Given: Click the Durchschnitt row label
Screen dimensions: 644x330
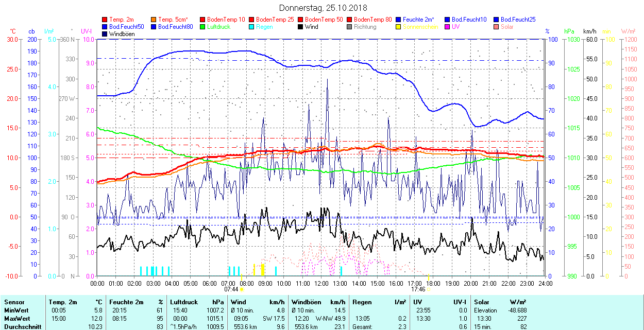Looking at the screenshot, I should tap(21, 327).
